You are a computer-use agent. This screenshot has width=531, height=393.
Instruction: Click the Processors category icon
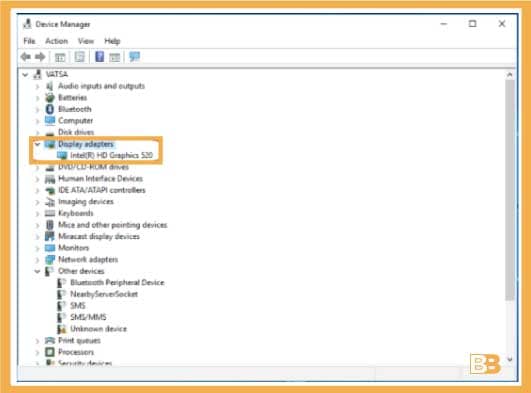point(50,352)
